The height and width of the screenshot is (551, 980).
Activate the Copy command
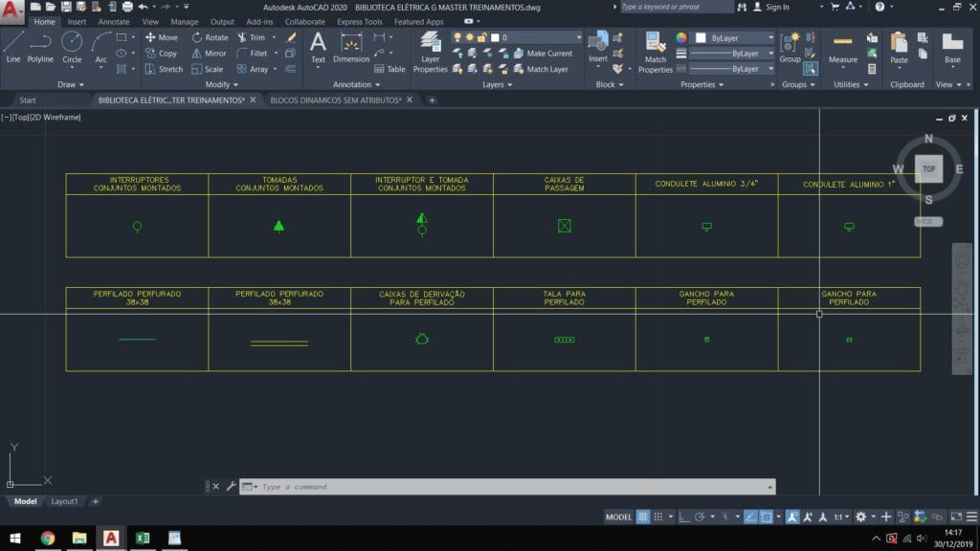click(161, 54)
